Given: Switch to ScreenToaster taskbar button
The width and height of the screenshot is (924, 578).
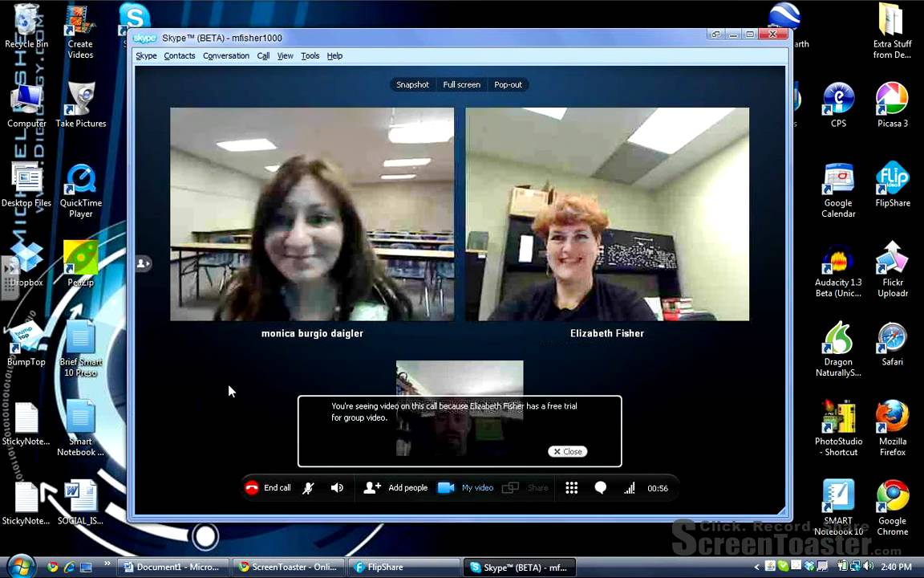Looking at the screenshot, I should 288,568.
